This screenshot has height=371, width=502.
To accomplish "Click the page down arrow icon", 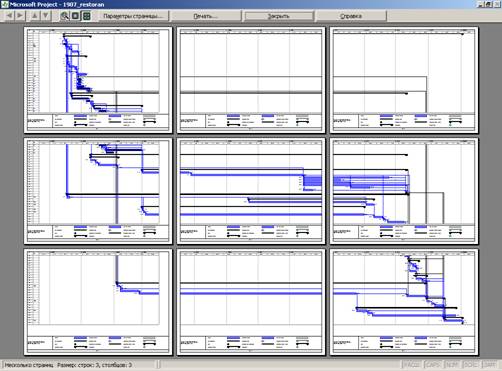I will click(46, 16).
